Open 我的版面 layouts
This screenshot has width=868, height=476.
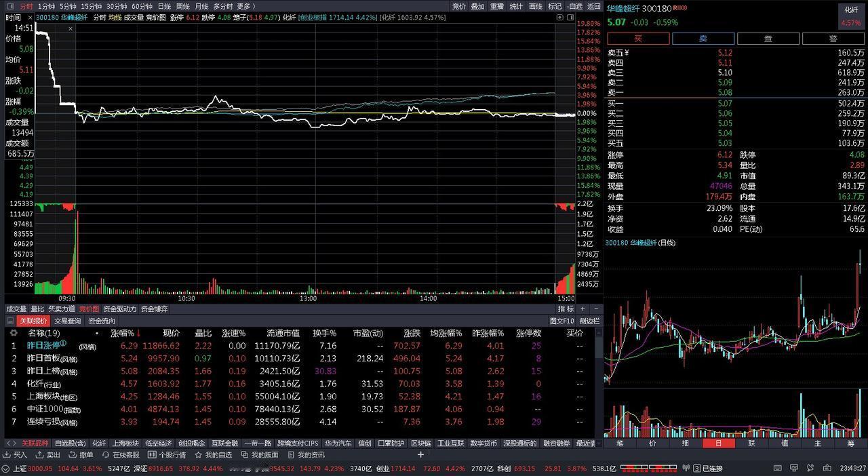(259, 455)
